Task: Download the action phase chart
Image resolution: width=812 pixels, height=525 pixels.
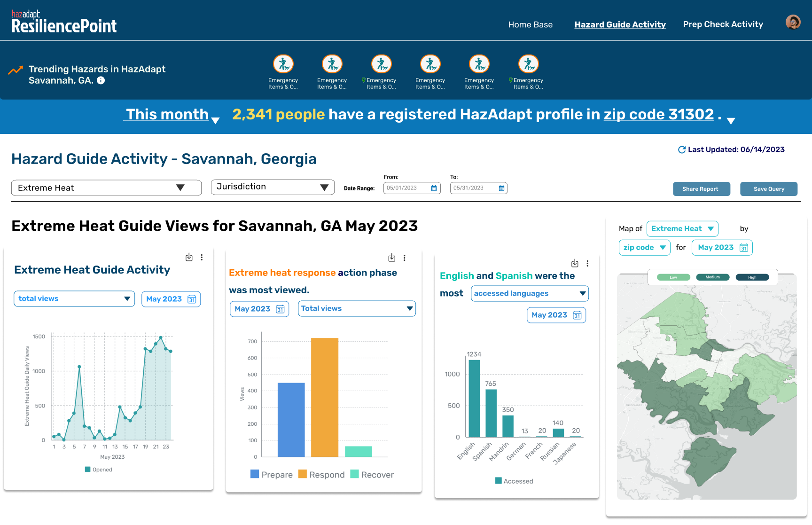Action: [x=392, y=258]
